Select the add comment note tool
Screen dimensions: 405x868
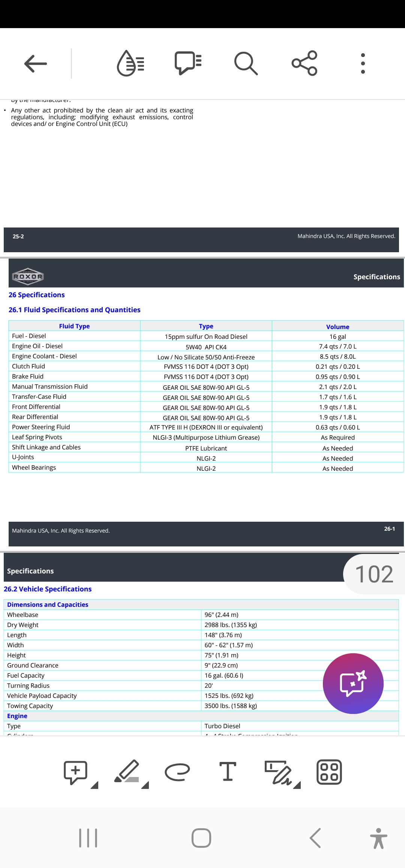(x=76, y=772)
